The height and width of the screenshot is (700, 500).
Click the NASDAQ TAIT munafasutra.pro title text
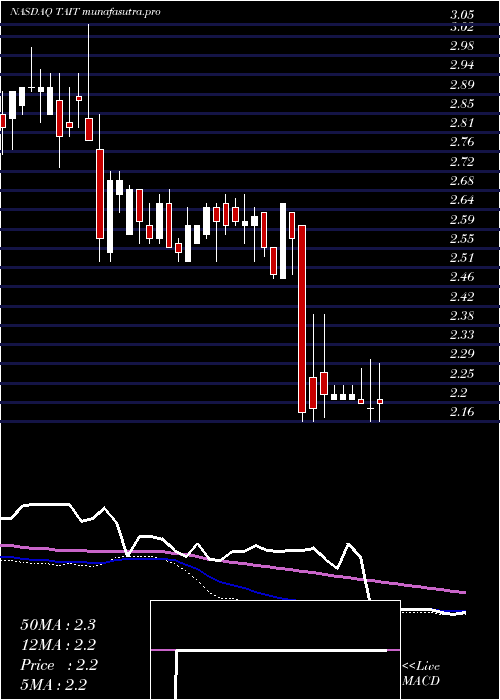coord(85,12)
